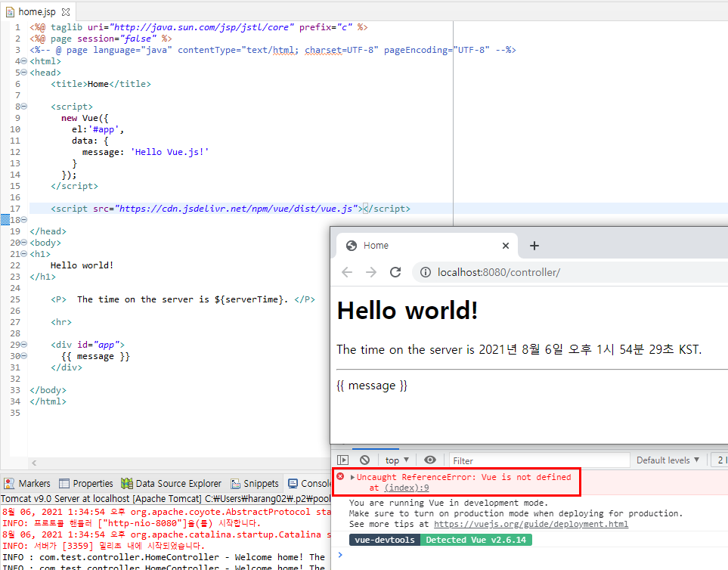The height and width of the screenshot is (570, 728).
Task: Collapse the script fold on line 8
Action: 24,107
